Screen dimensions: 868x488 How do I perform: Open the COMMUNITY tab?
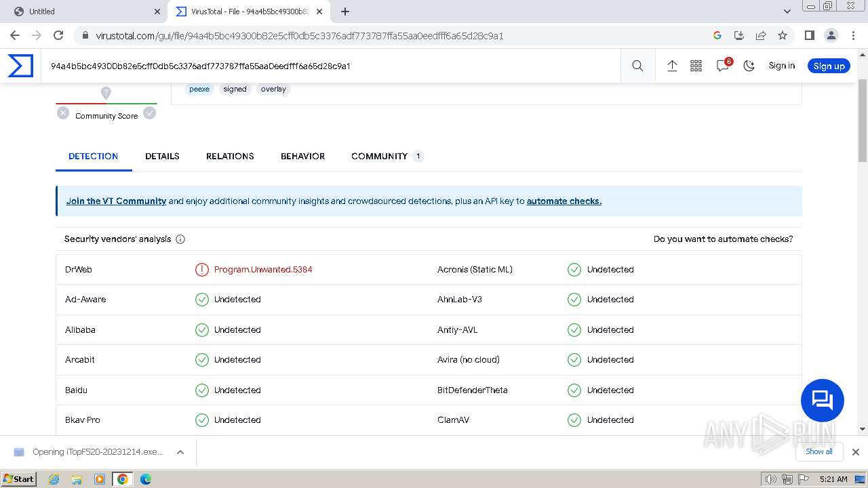pos(387,156)
